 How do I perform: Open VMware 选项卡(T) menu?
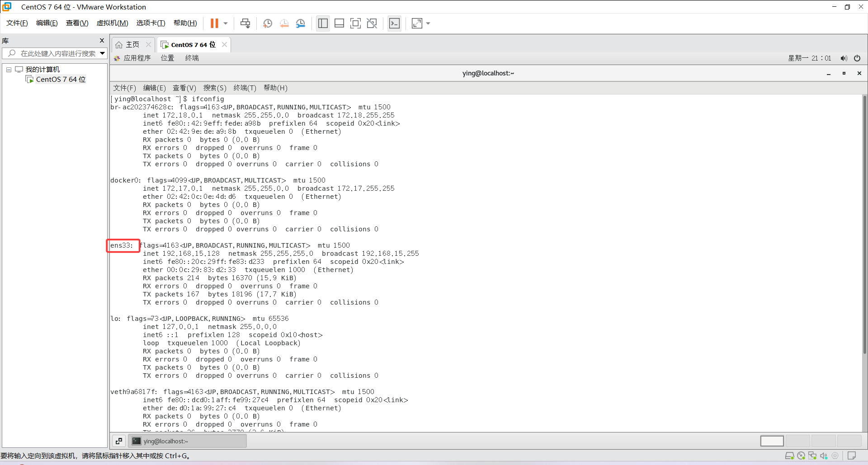coord(151,23)
